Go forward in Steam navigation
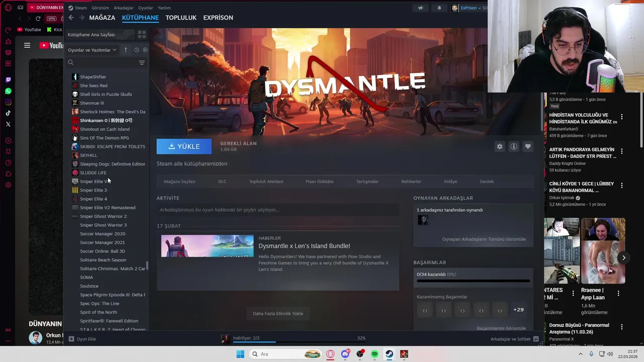Screen dimensions: 644x362 coord(81,18)
